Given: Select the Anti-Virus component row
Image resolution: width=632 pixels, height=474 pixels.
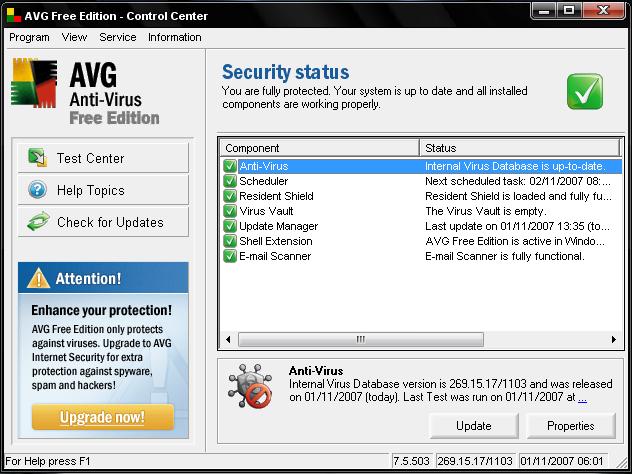Looking at the screenshot, I should (421, 166).
